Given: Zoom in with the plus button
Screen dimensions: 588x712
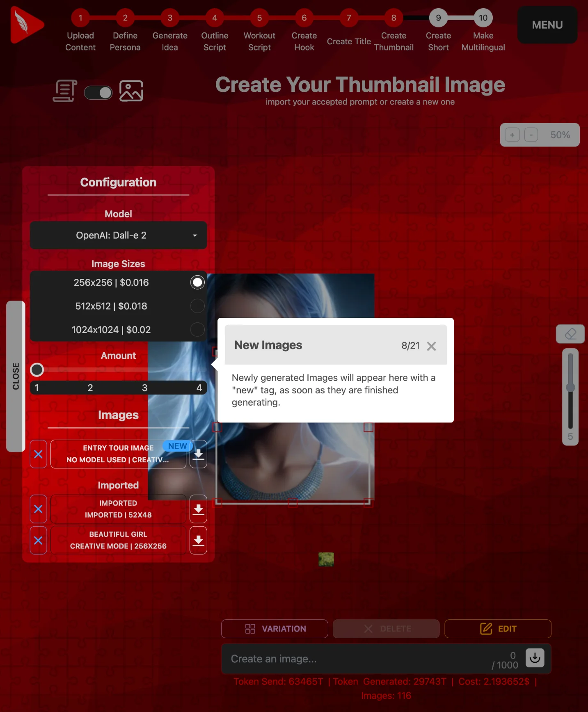Looking at the screenshot, I should click(x=512, y=135).
